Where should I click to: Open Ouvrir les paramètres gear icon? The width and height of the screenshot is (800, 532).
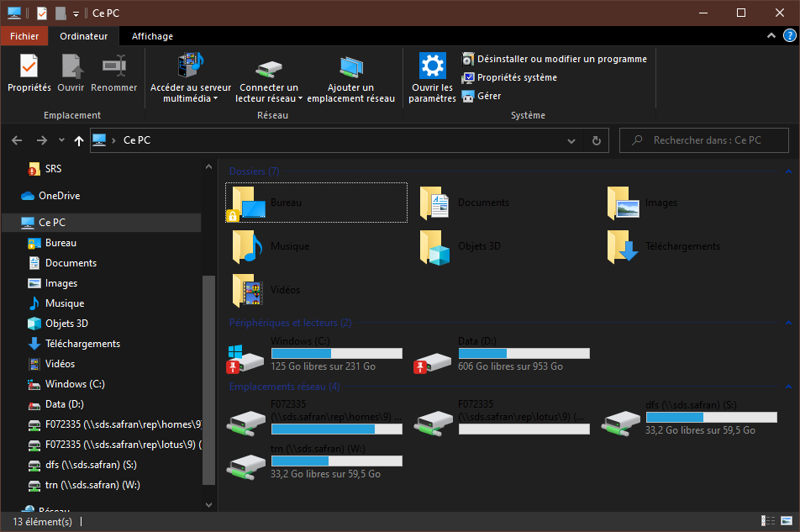pos(432,77)
